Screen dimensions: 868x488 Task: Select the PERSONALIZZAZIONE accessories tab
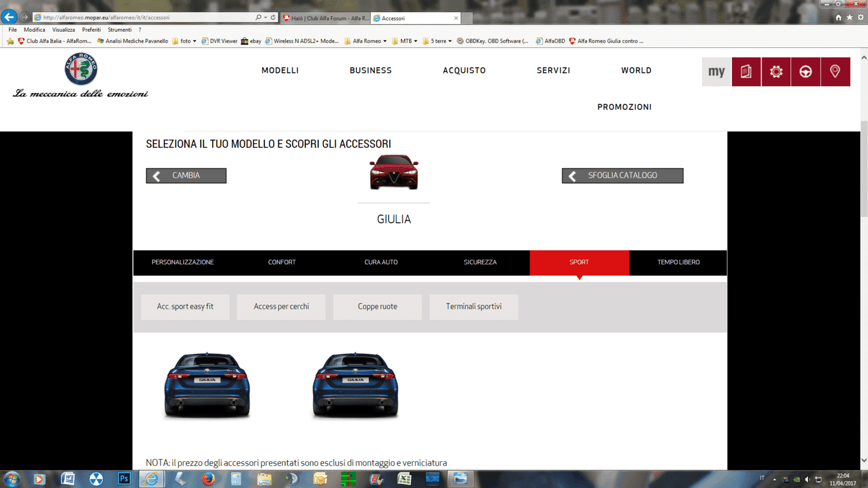(x=183, y=263)
